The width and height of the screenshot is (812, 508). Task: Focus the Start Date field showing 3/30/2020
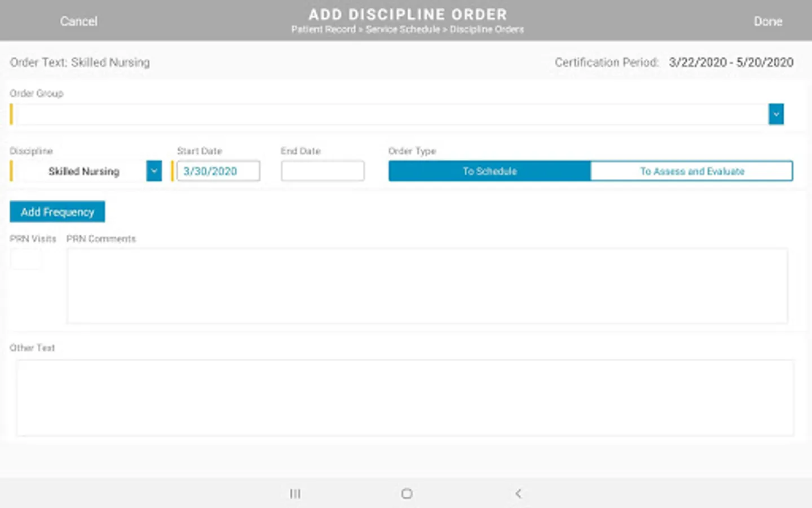[218, 171]
